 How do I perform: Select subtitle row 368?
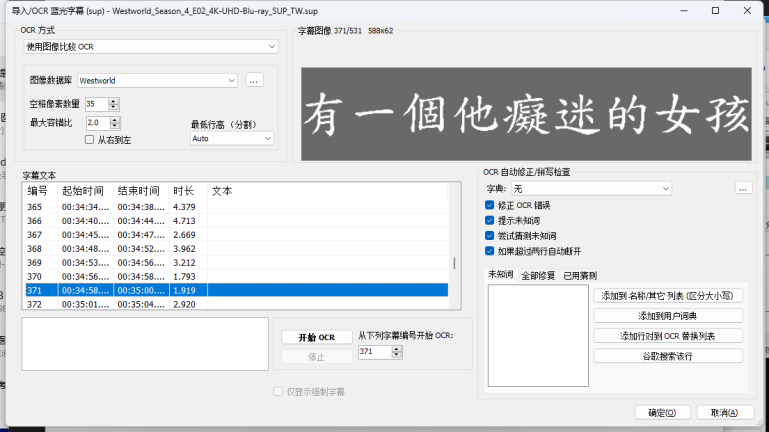click(x=236, y=249)
